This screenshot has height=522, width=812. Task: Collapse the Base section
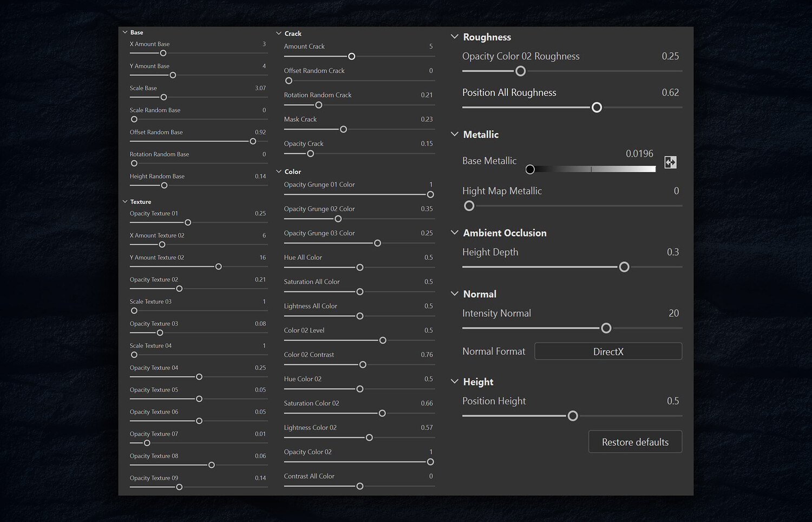[125, 32]
